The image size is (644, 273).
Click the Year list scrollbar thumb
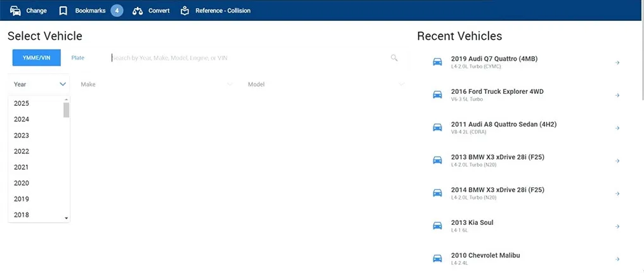click(66, 110)
